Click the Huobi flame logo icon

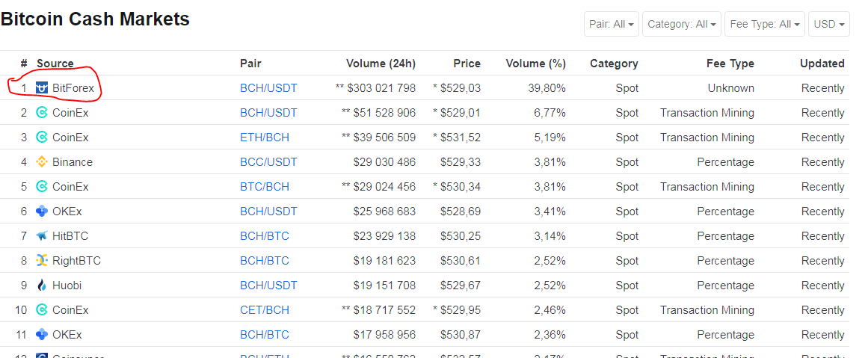coord(42,286)
